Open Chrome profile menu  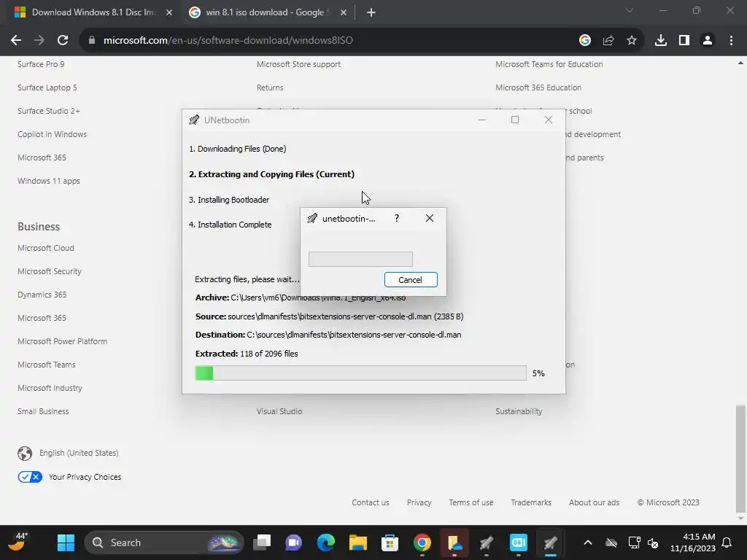coord(708,41)
